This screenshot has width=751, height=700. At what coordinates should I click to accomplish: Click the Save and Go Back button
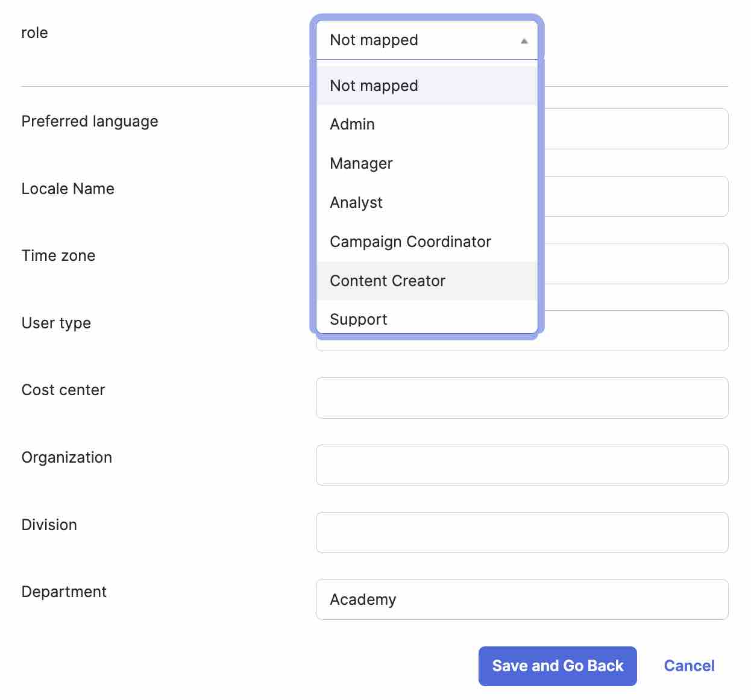(x=557, y=666)
